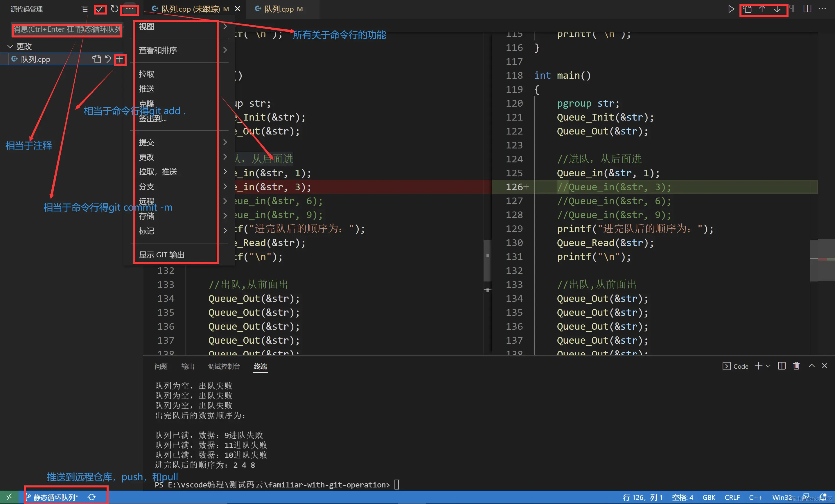Screen dimensions: 835x504
Task: Split the terminal panel
Action: pyautogui.click(x=782, y=366)
